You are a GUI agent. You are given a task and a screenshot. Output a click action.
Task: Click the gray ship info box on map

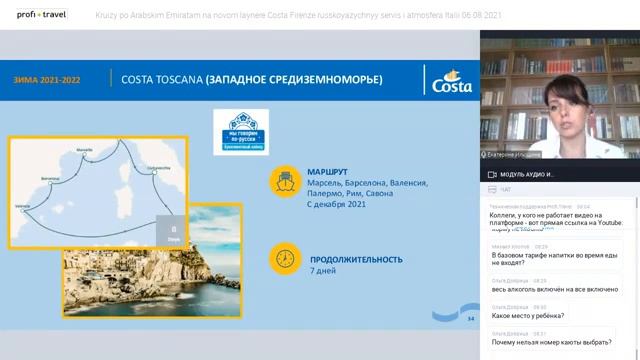tap(171, 231)
